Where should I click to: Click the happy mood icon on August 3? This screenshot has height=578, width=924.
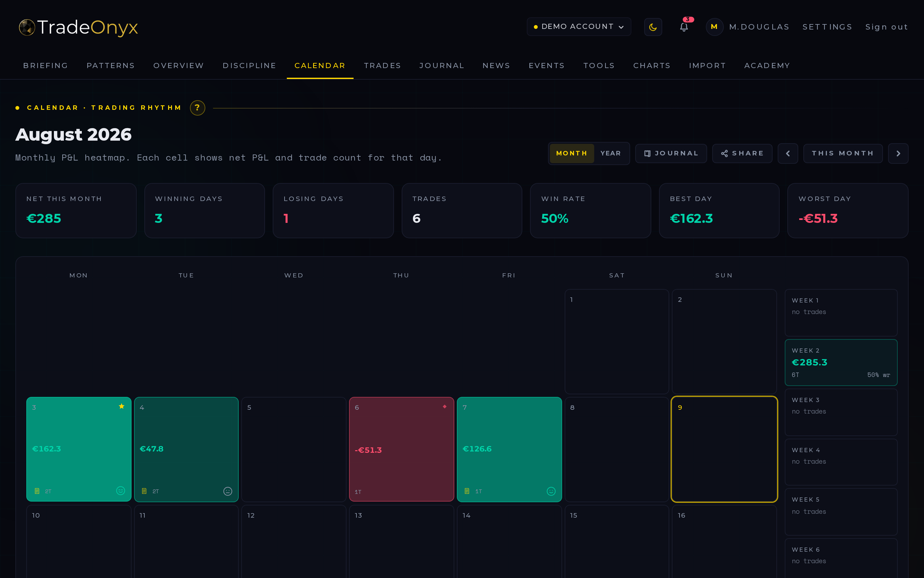point(121,491)
